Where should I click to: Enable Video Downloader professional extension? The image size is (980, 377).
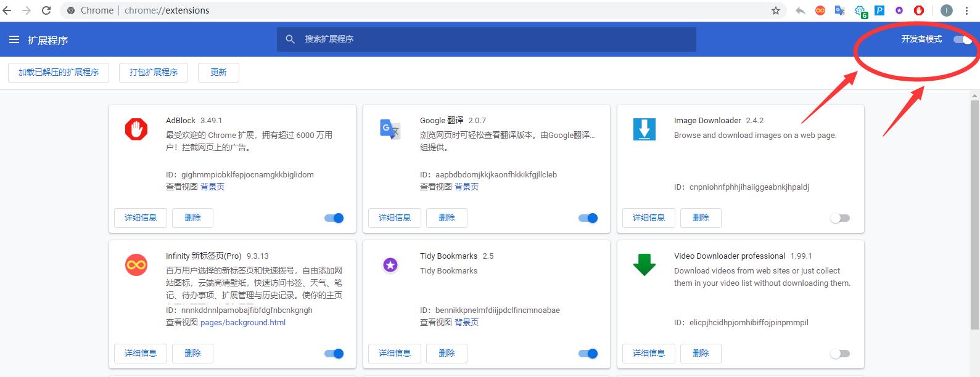pyautogui.click(x=840, y=354)
